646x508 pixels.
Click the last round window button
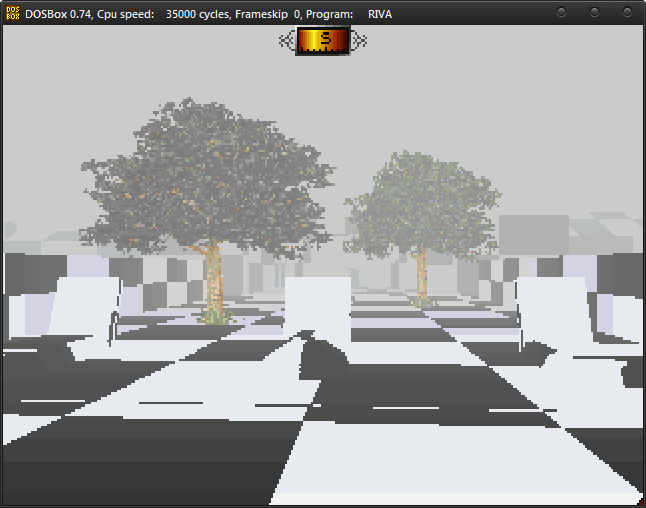click(627, 12)
